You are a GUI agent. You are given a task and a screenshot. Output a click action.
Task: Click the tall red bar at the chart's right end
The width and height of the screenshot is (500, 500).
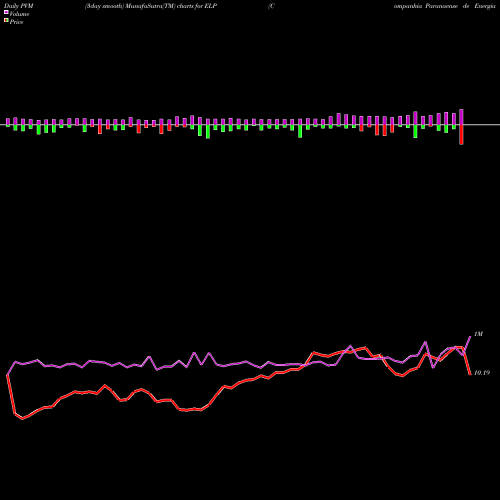[461, 134]
